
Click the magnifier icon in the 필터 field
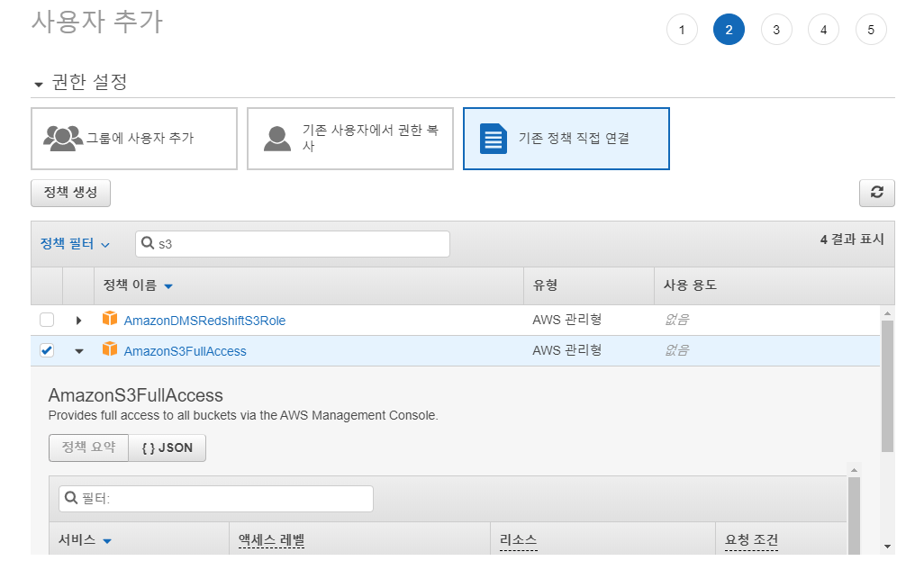(70, 497)
